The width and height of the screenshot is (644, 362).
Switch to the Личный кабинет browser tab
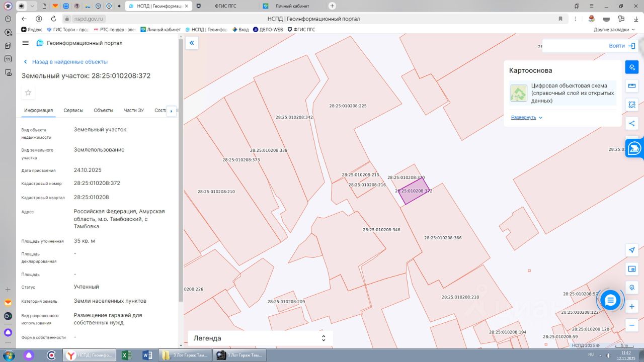click(293, 6)
